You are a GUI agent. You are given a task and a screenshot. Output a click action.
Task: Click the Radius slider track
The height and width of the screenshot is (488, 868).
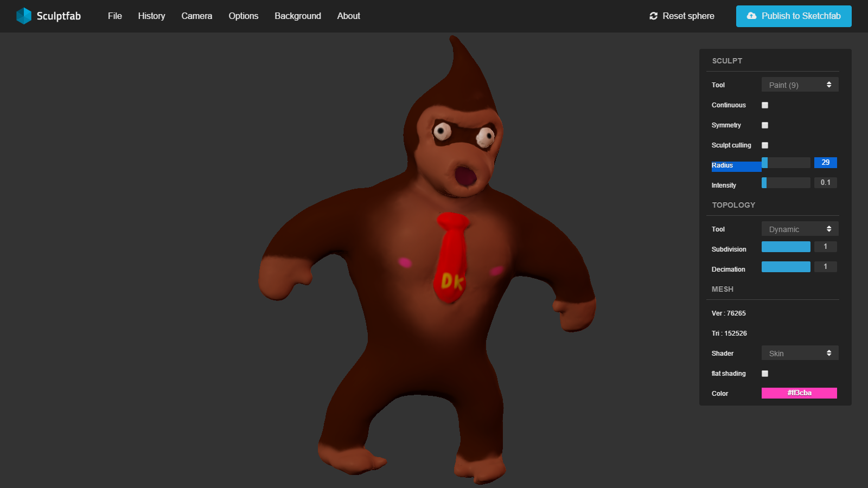pyautogui.click(x=786, y=163)
